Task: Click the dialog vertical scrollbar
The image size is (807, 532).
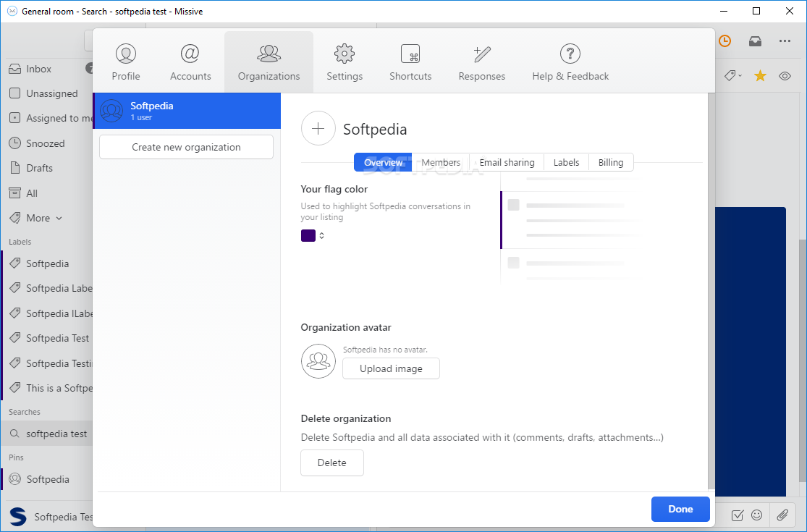Action: [x=711, y=291]
